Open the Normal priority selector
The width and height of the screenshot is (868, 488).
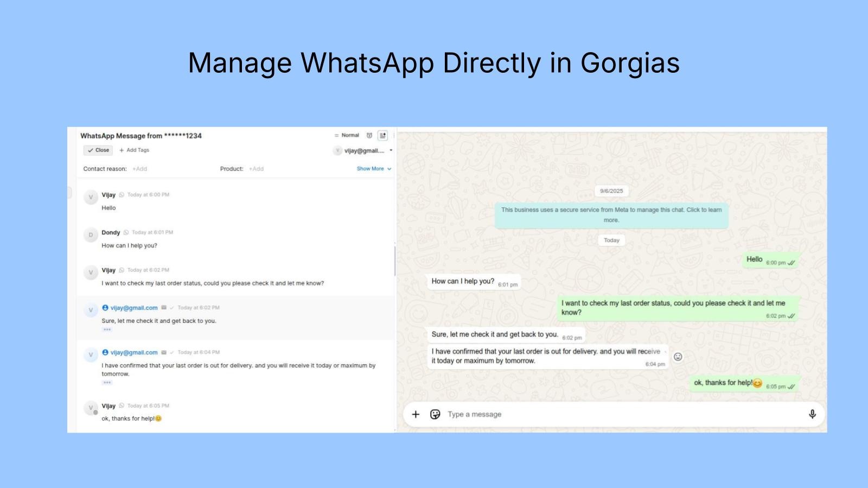tap(347, 135)
